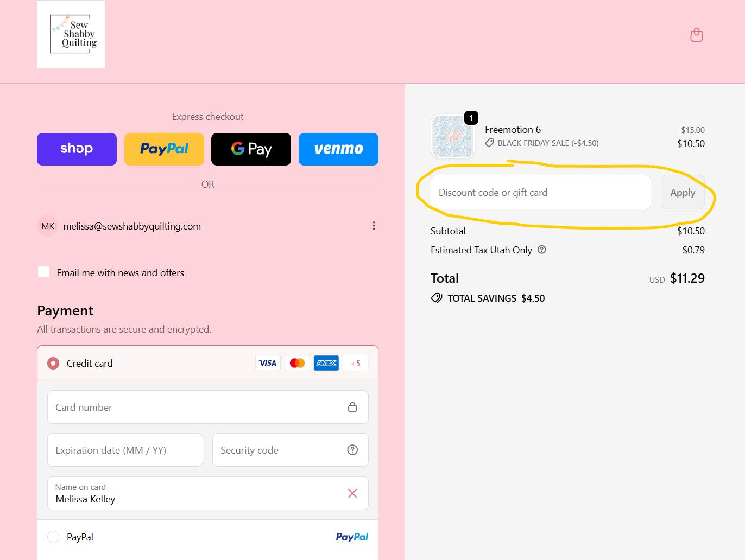Screen dimensions: 745x560
Task: Pay with Shop express checkout
Action: [77, 149]
